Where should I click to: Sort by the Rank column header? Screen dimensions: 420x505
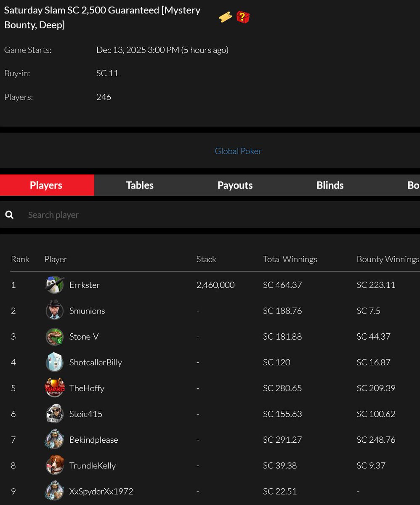[x=20, y=259]
